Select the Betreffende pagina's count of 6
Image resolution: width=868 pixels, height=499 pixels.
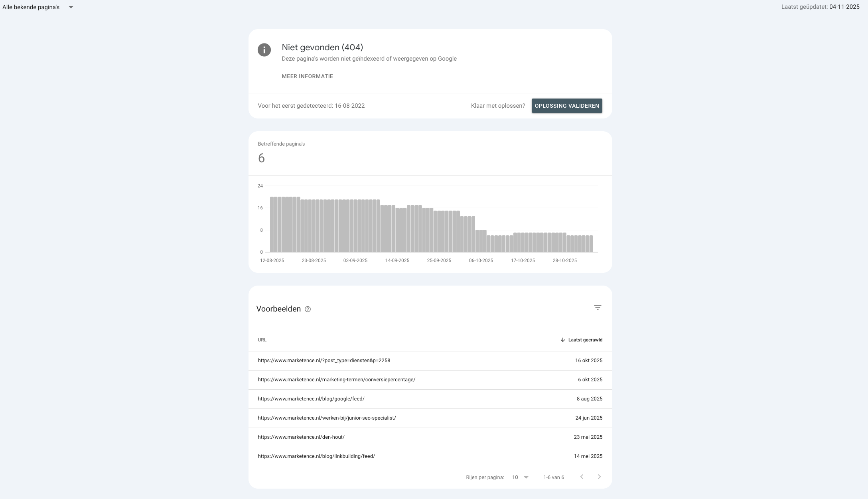click(x=262, y=158)
